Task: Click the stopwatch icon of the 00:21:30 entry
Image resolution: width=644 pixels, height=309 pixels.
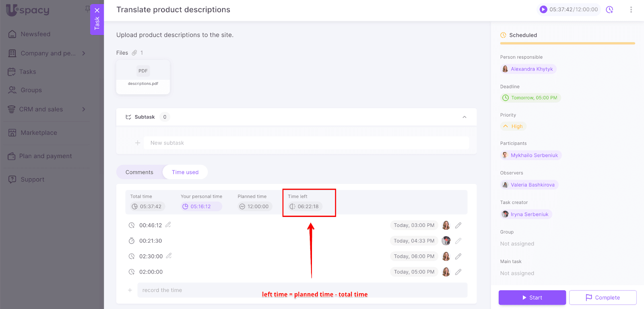Action: 132,241
